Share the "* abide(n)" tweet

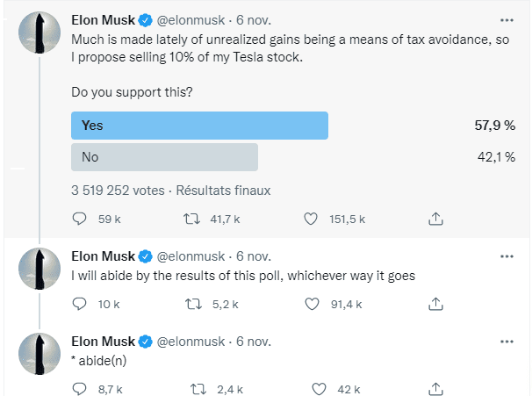tap(435, 388)
